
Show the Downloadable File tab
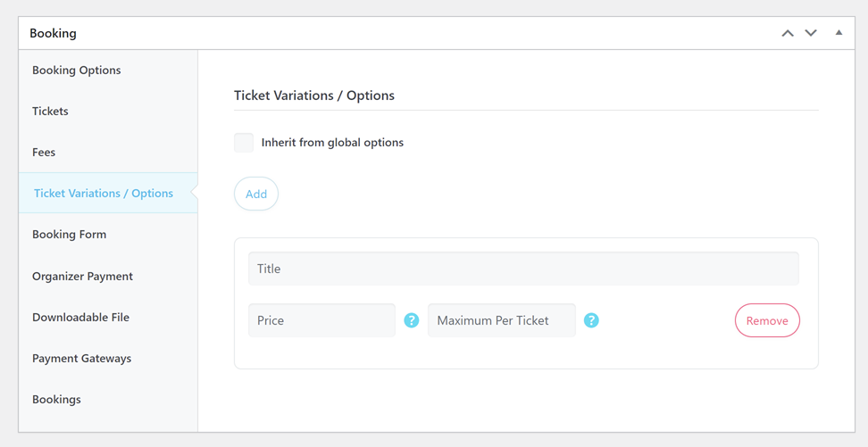(x=80, y=317)
